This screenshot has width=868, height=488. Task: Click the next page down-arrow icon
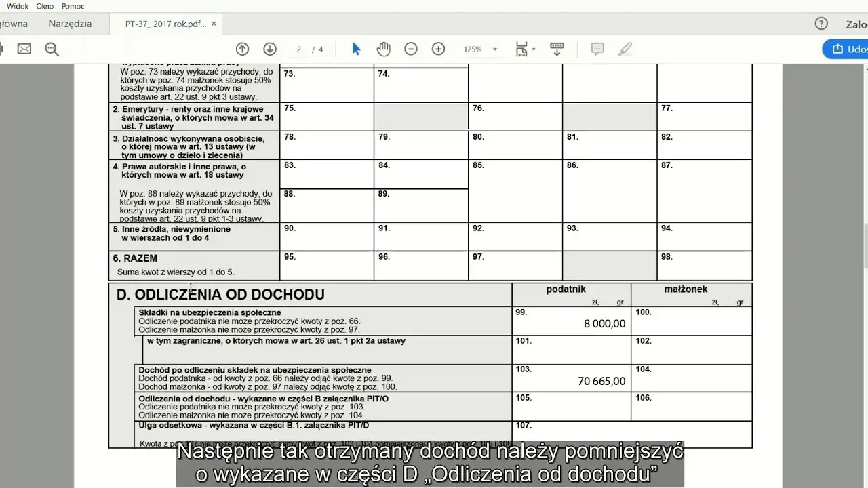click(269, 48)
